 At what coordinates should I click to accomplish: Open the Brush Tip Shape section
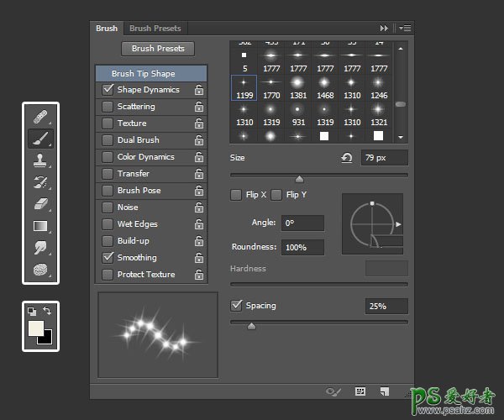tap(144, 74)
